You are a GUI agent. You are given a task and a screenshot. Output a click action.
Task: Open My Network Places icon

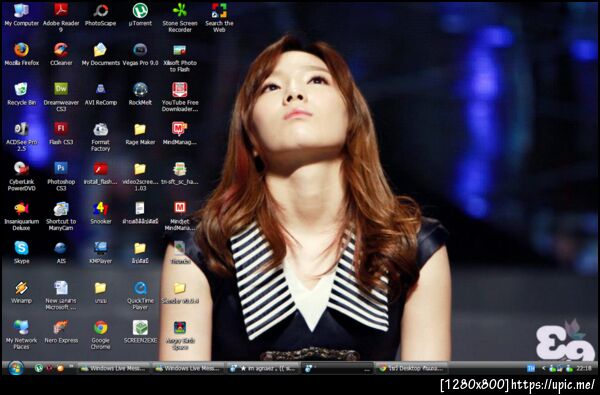pos(21,335)
